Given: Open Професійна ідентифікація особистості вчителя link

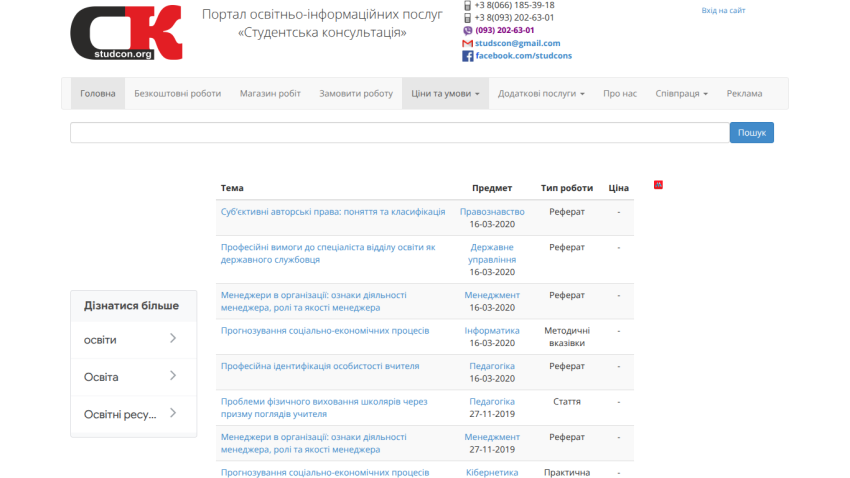Looking at the screenshot, I should tap(320, 366).
